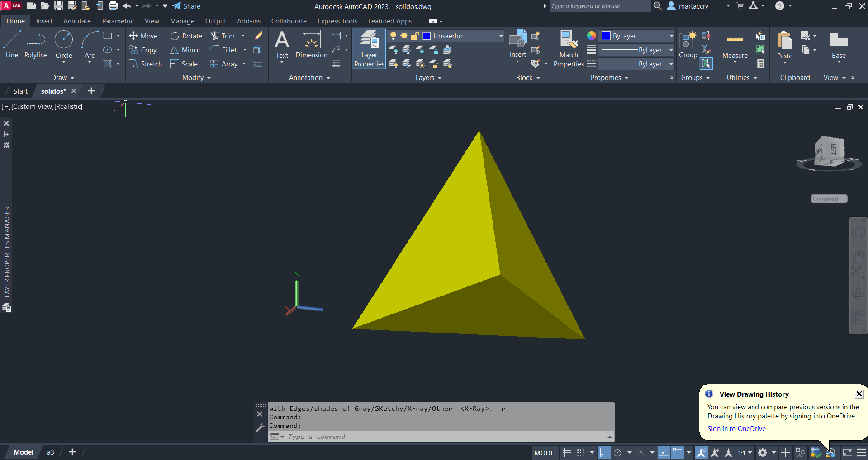
Task: Activate the Mirror command
Action: [x=185, y=50]
